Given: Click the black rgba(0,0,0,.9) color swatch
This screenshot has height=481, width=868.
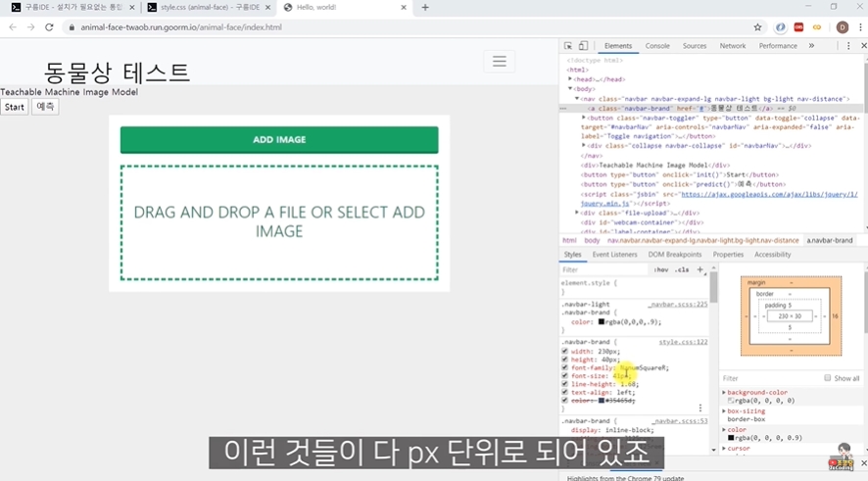Looking at the screenshot, I should point(602,321).
